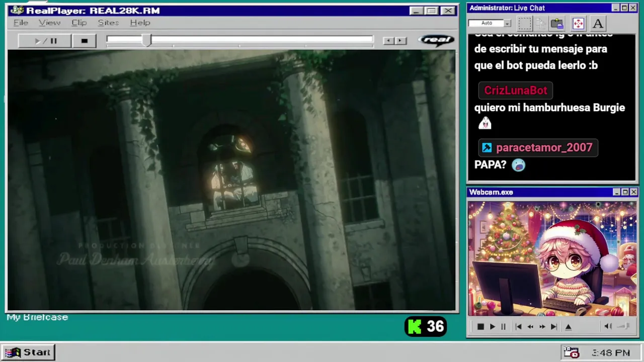The image size is (644, 362).
Task: Close the RealPlayer window
Action: tap(448, 11)
